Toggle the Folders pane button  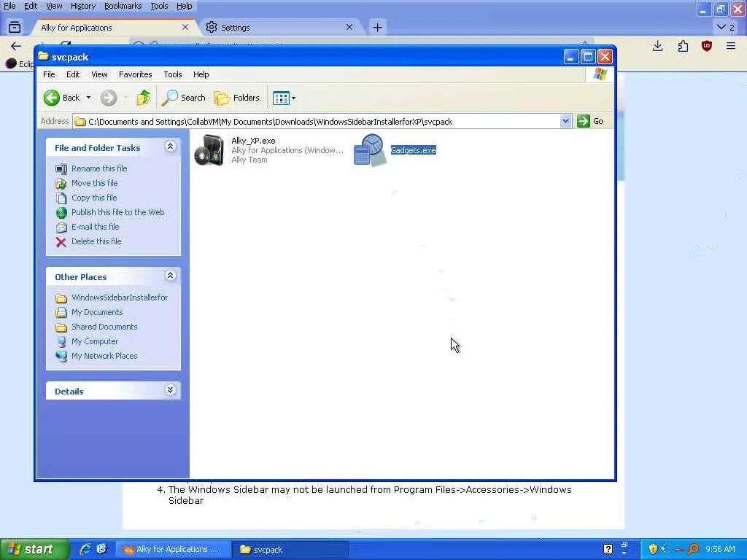click(x=237, y=98)
